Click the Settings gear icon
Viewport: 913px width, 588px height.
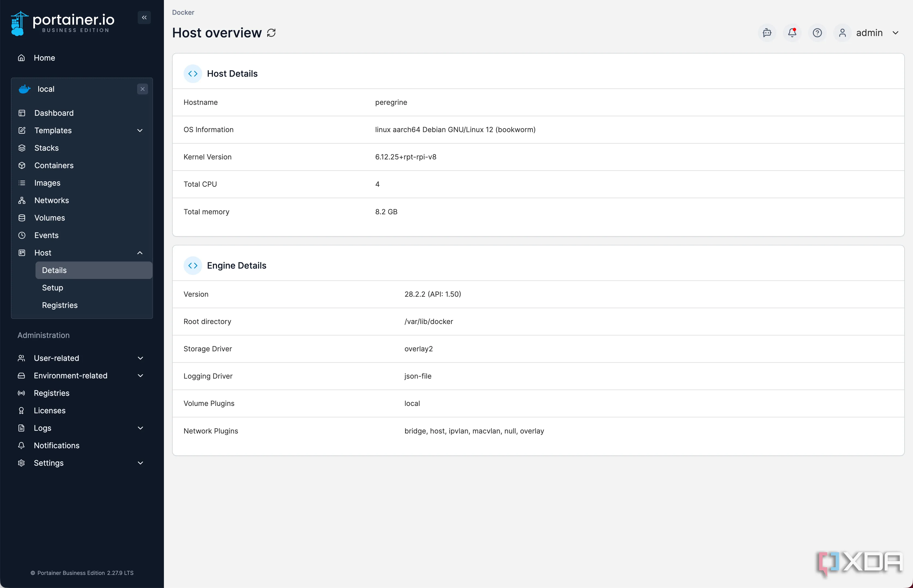21,463
